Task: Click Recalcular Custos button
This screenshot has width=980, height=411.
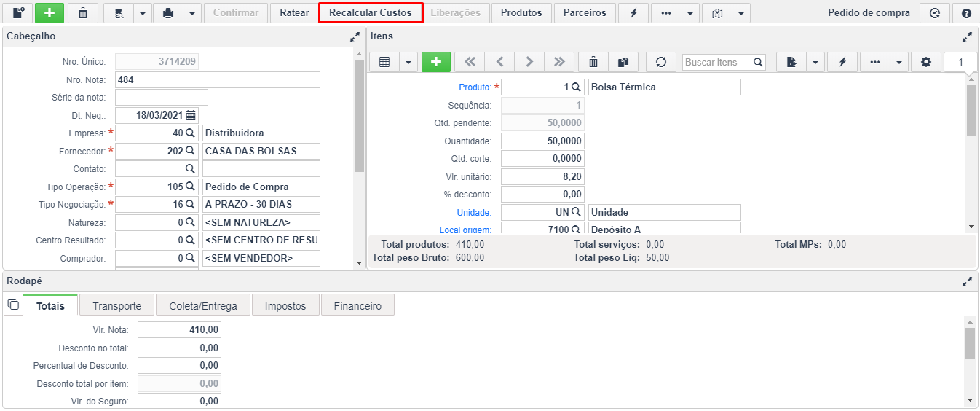Action: point(371,13)
